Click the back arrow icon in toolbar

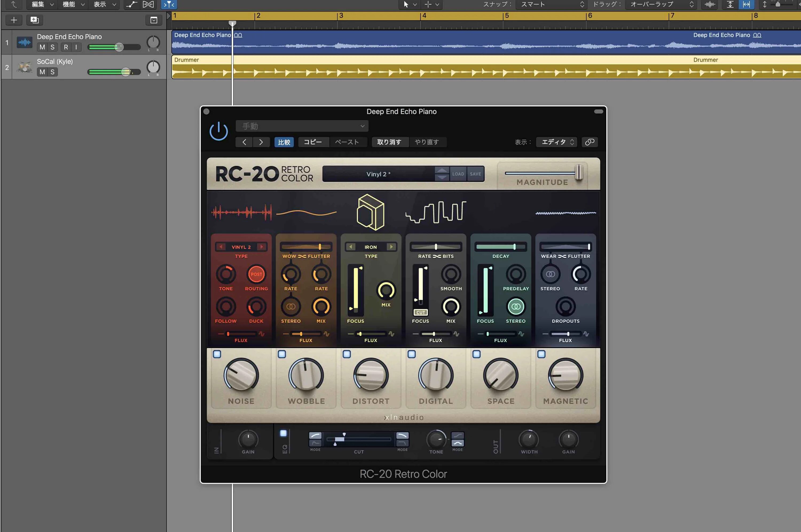[14, 5]
